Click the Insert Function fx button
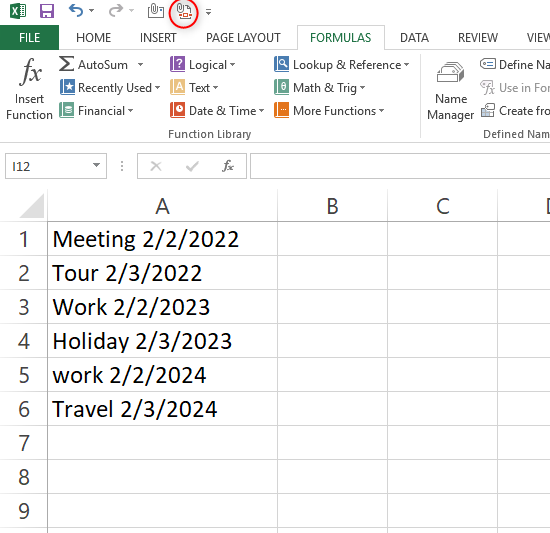This screenshot has width=550, height=533. pyautogui.click(x=29, y=89)
